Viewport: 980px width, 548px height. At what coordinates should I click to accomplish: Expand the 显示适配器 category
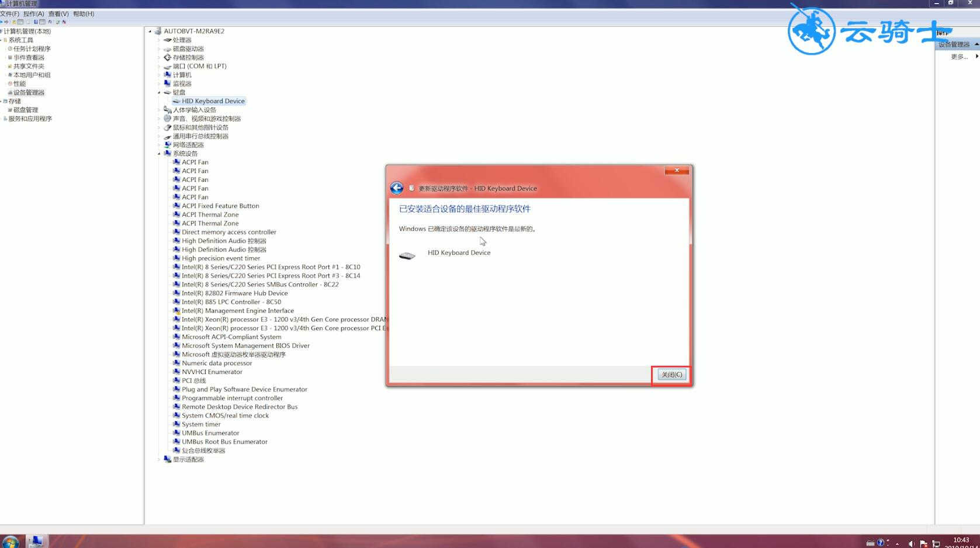point(159,459)
